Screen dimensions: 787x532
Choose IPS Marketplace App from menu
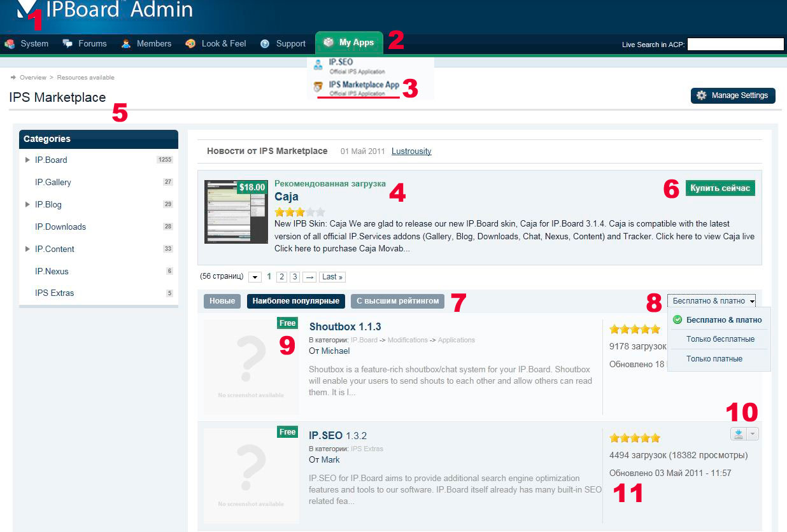pyautogui.click(x=364, y=85)
